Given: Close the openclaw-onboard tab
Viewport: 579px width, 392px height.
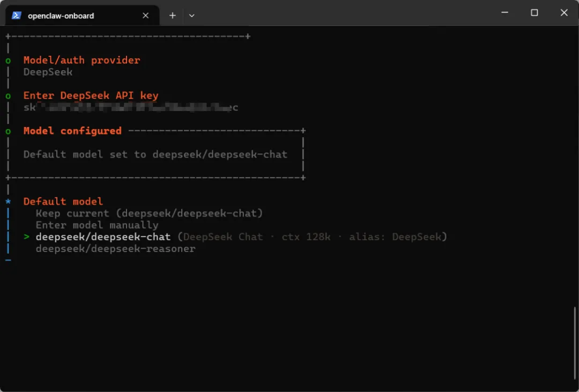Looking at the screenshot, I should coord(145,16).
